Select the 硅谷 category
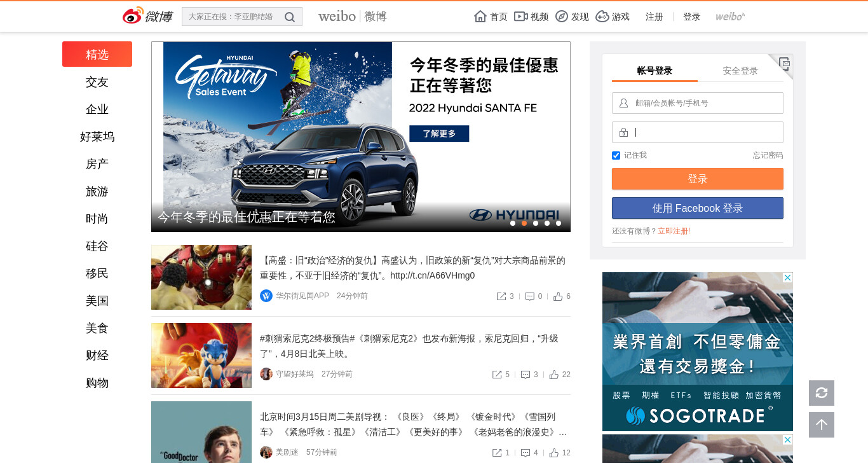868x463 pixels. tap(97, 245)
